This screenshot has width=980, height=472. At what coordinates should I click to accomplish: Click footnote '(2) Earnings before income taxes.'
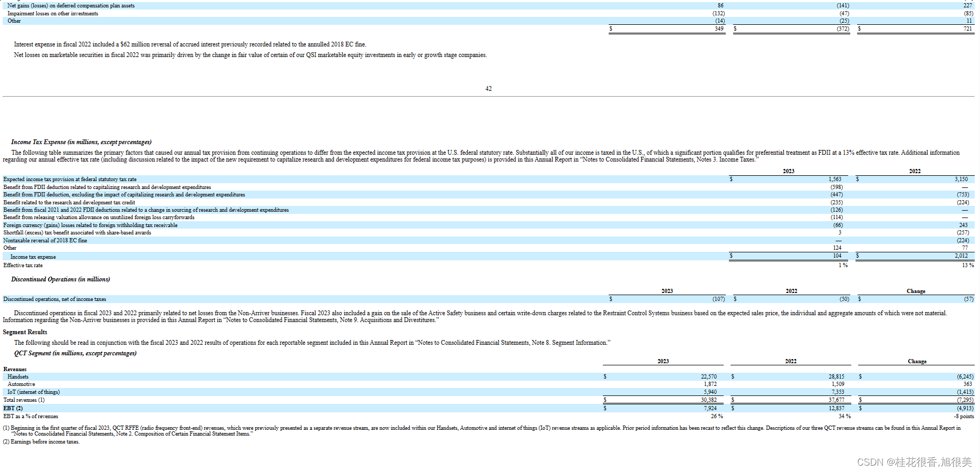41,442
